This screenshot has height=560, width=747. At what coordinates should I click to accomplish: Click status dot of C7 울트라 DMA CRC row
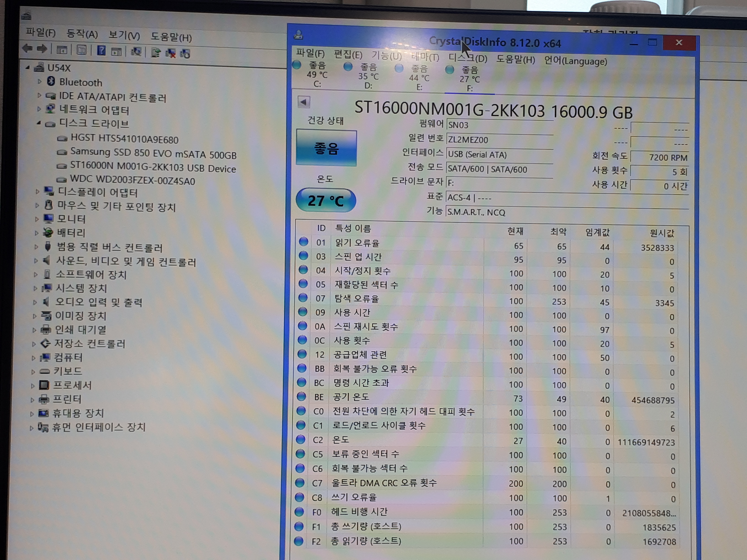coord(300,482)
